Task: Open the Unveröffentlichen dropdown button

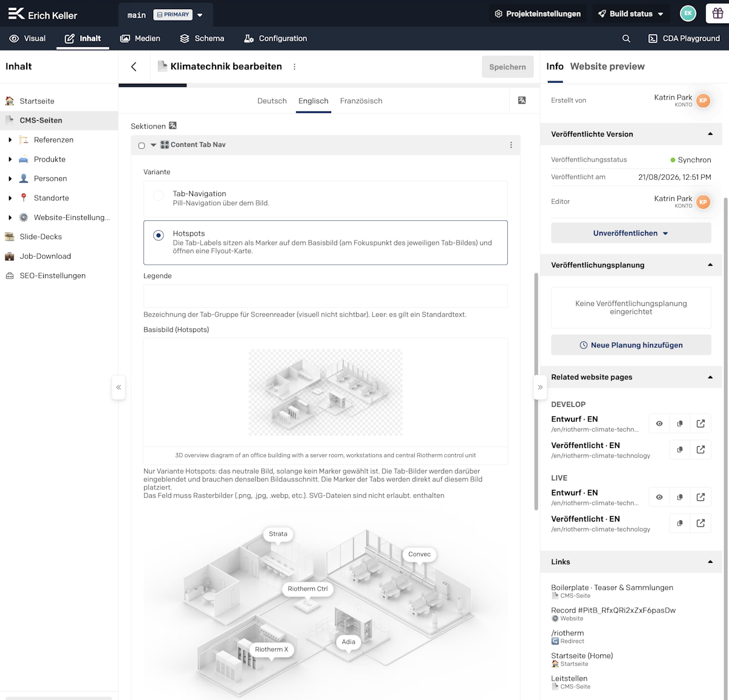Action: [631, 233]
